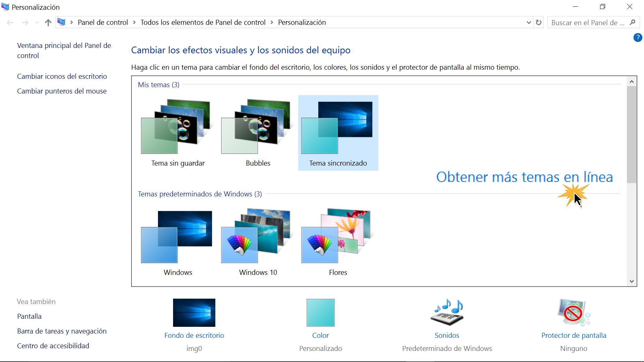Click the Personalización window title icon
The image size is (644, 362).
(x=5, y=7)
